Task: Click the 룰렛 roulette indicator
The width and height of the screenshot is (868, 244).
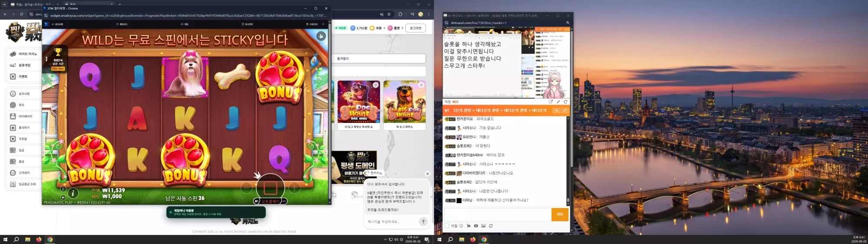Action: click(x=395, y=28)
